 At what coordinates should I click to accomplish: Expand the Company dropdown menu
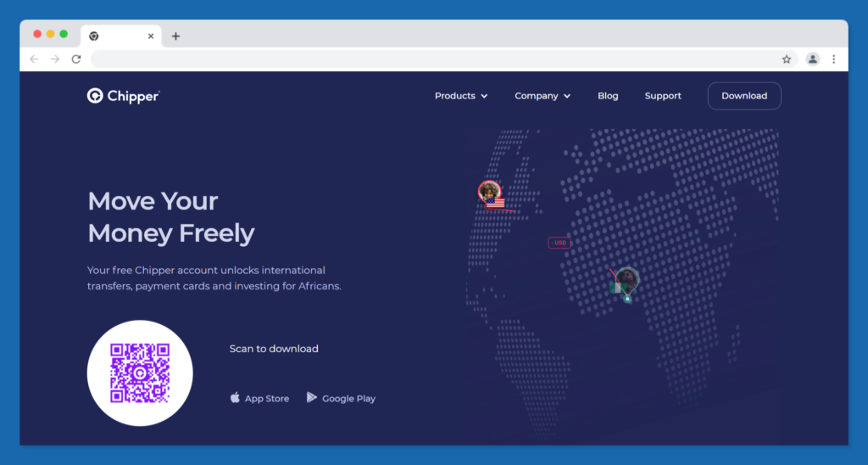[542, 96]
